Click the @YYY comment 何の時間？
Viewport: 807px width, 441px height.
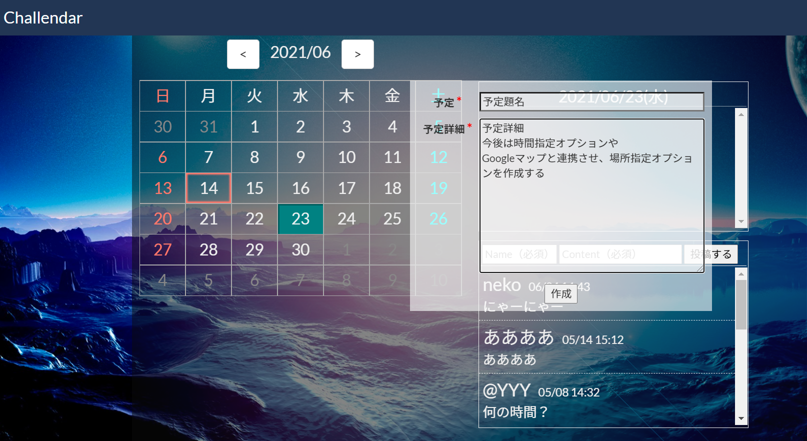(x=607, y=400)
